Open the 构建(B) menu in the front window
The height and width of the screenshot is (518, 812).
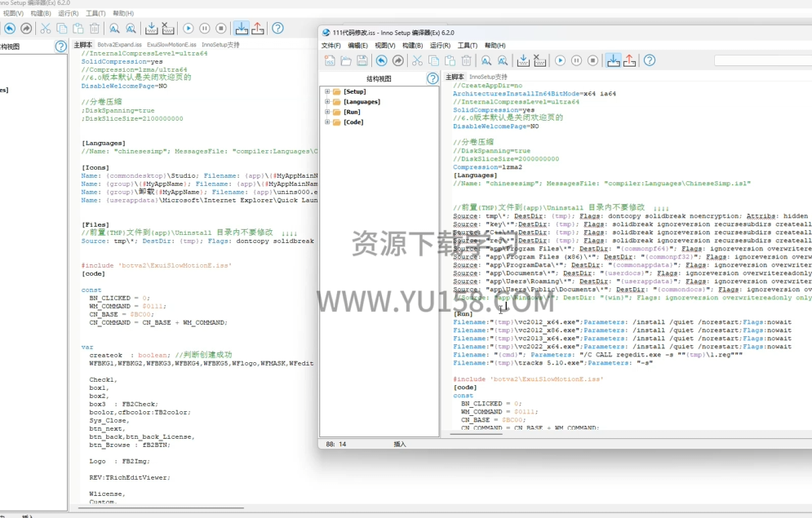412,46
